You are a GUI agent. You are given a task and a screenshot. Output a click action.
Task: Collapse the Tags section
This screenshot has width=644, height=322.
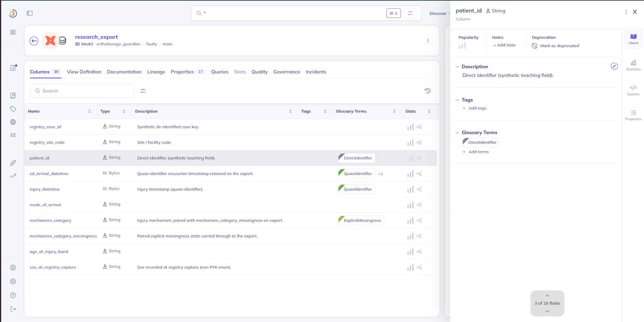(x=457, y=100)
